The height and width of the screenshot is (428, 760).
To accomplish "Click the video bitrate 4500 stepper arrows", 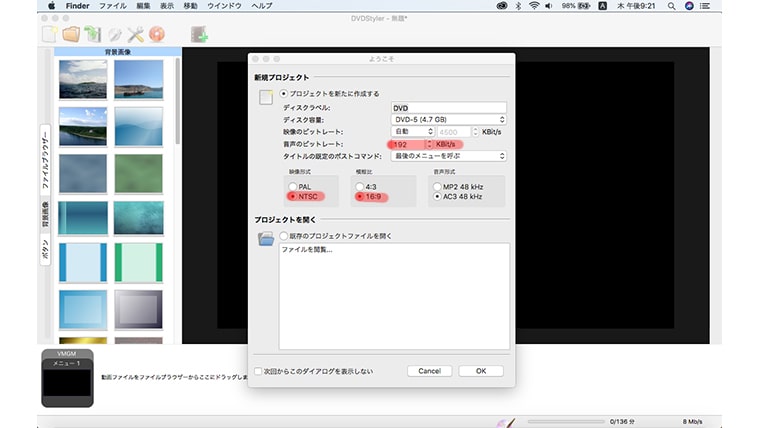I will point(475,132).
